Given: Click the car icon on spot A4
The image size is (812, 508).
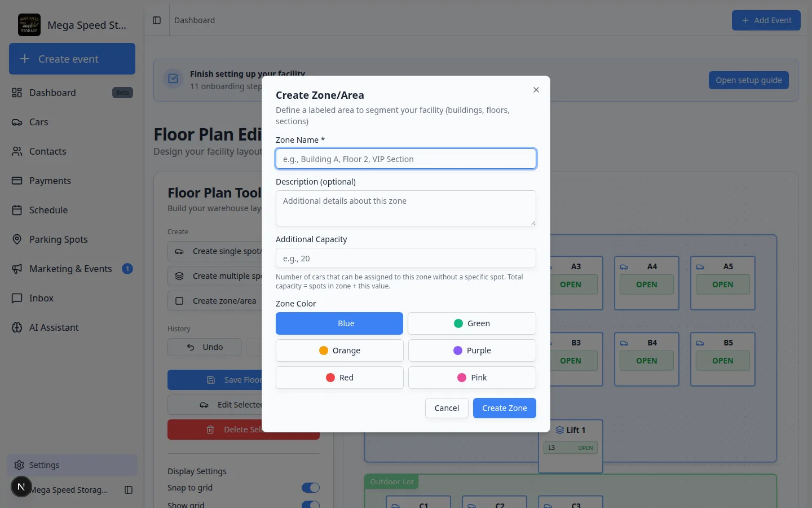Looking at the screenshot, I should [x=624, y=267].
